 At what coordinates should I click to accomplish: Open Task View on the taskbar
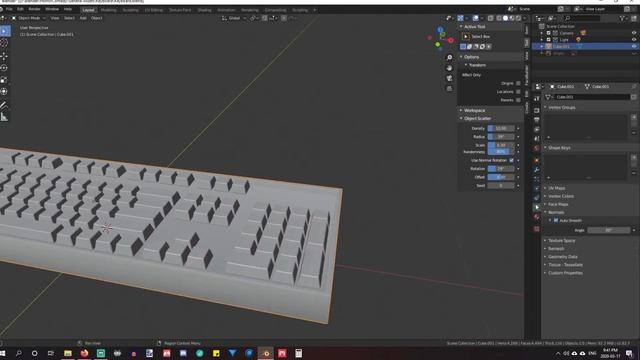tap(51, 353)
